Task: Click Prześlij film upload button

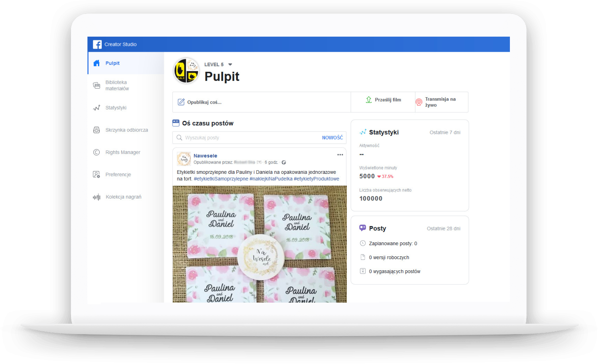Action: click(x=383, y=100)
